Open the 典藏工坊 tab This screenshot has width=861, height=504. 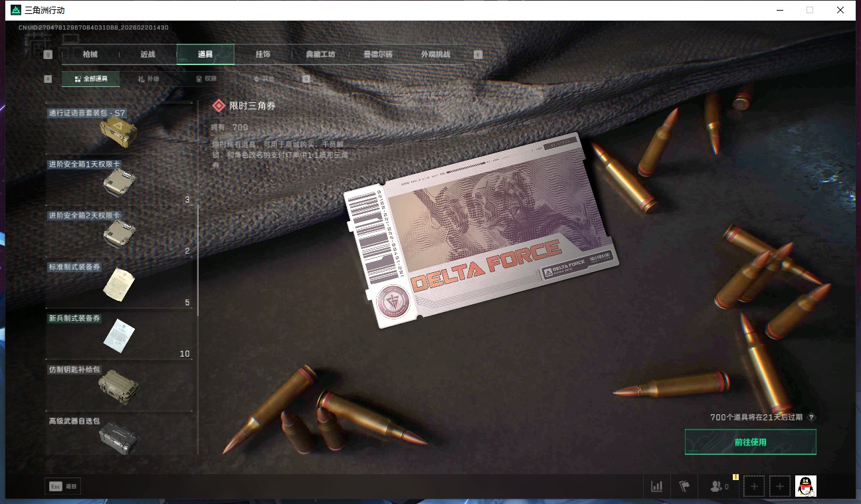pyautogui.click(x=320, y=54)
